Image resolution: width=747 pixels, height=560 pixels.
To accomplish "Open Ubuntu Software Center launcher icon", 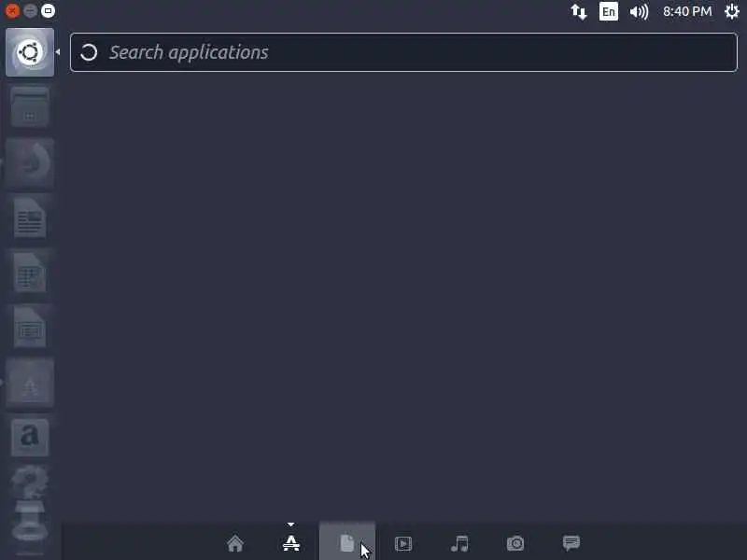I will click(30, 383).
